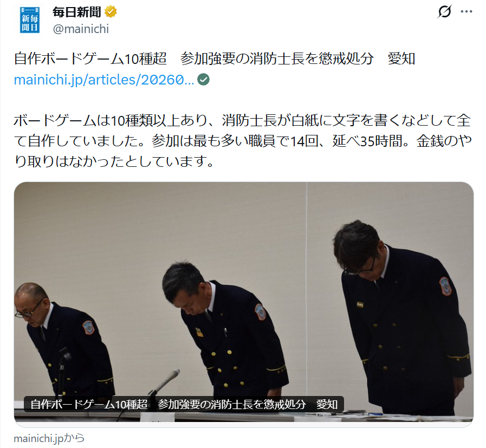Click the shoulder patch on the right officer's uniform
Image resolution: width=486 pixels, height=448 pixels.
pos(445,285)
